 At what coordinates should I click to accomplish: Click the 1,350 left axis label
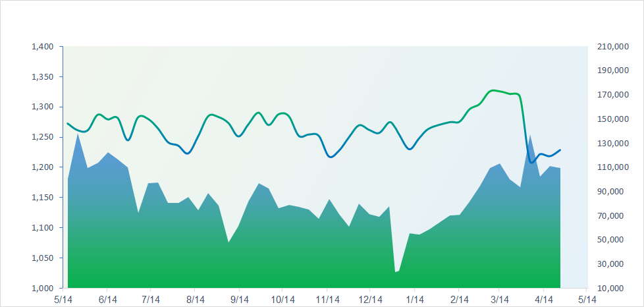pyautogui.click(x=41, y=77)
